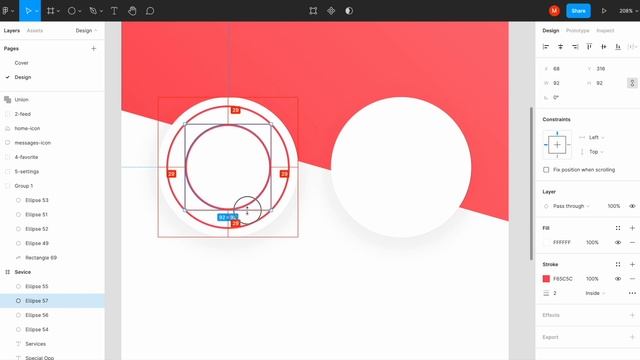Open the Inspect tab

point(605,31)
